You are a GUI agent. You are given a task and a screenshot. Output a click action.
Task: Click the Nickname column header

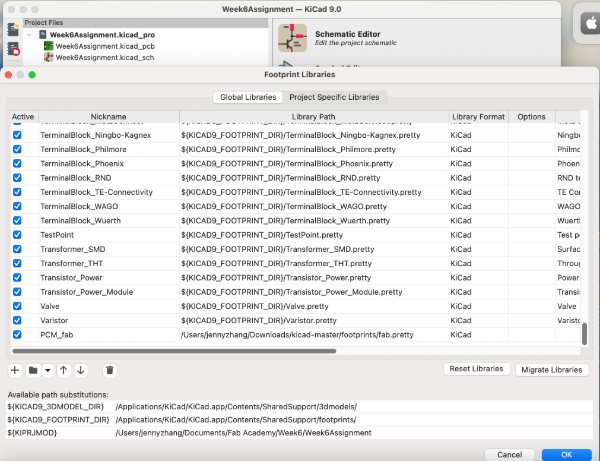pos(109,117)
